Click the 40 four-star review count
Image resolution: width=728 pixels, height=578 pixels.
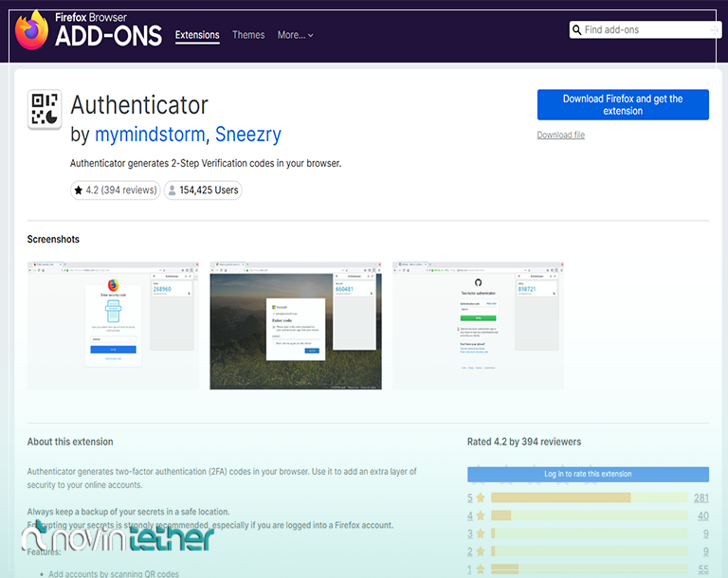click(703, 515)
